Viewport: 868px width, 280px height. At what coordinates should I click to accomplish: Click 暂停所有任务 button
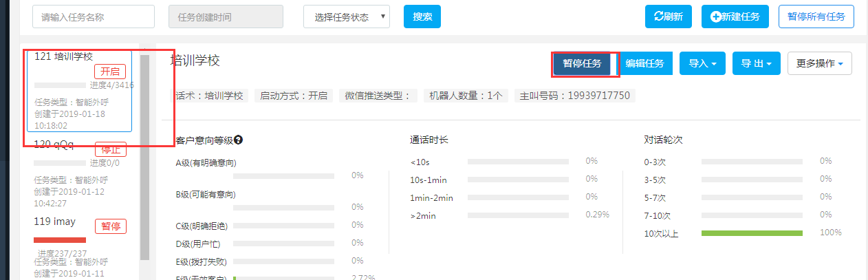tap(816, 17)
